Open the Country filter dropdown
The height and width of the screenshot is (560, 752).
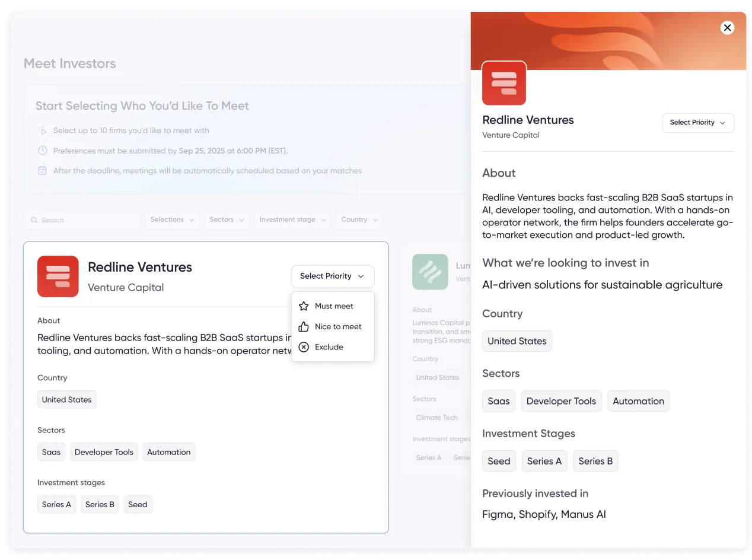[359, 220]
